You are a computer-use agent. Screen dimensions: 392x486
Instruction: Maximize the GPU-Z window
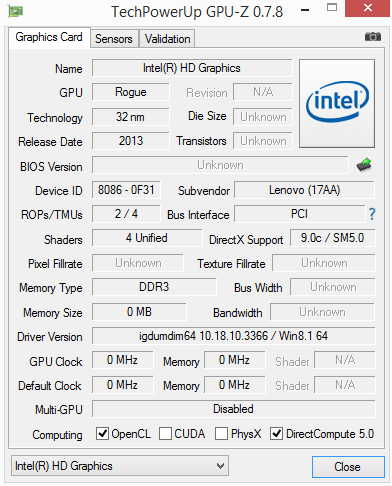[332, 7]
